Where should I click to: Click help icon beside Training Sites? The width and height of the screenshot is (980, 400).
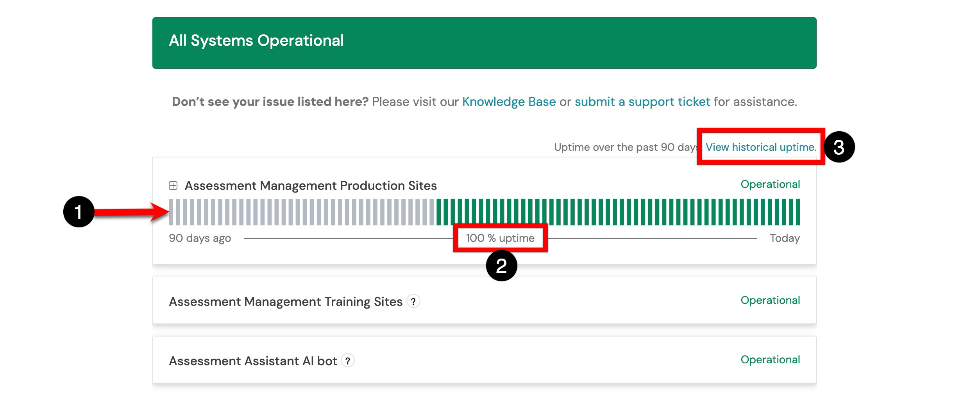coord(413,302)
